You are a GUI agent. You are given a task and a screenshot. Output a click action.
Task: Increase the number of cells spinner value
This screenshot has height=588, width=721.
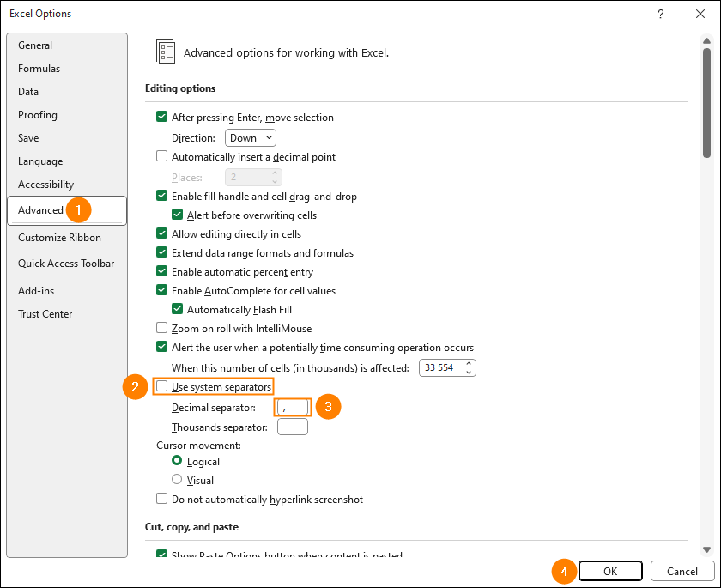tap(469, 364)
